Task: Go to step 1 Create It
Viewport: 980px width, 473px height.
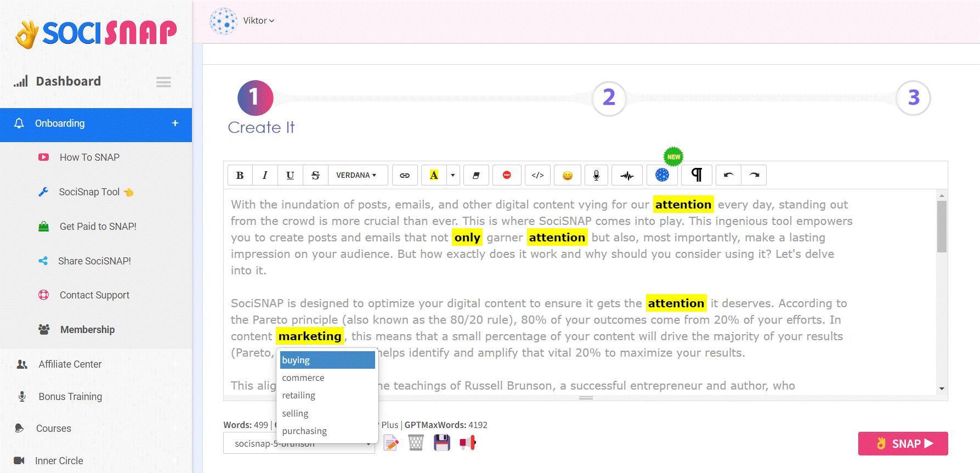Action: pos(255,98)
